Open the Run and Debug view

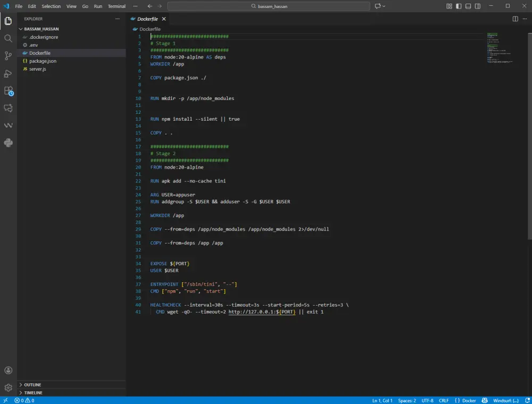8,73
